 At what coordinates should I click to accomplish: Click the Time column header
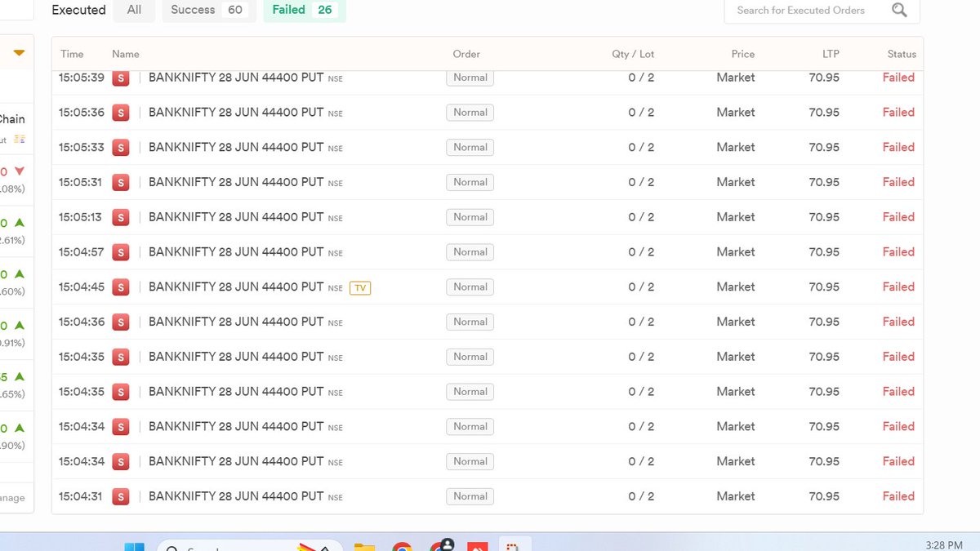[x=72, y=54]
